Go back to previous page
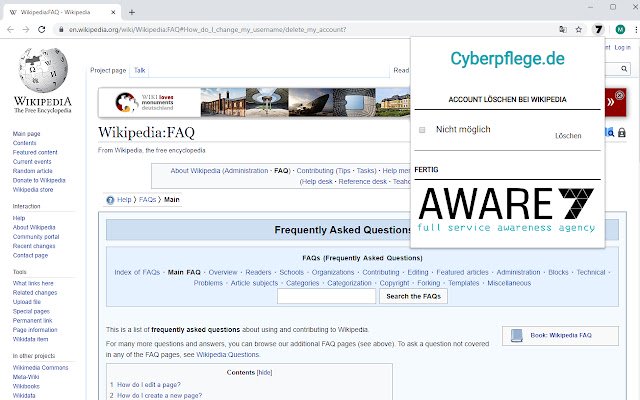This screenshot has width=640, height=400. click(11, 29)
